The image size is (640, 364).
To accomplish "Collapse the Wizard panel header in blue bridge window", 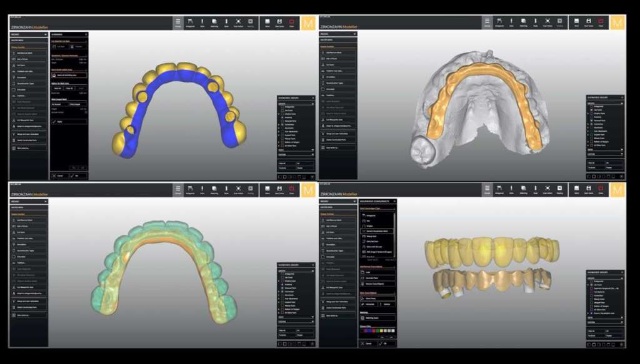I will 46,34.
